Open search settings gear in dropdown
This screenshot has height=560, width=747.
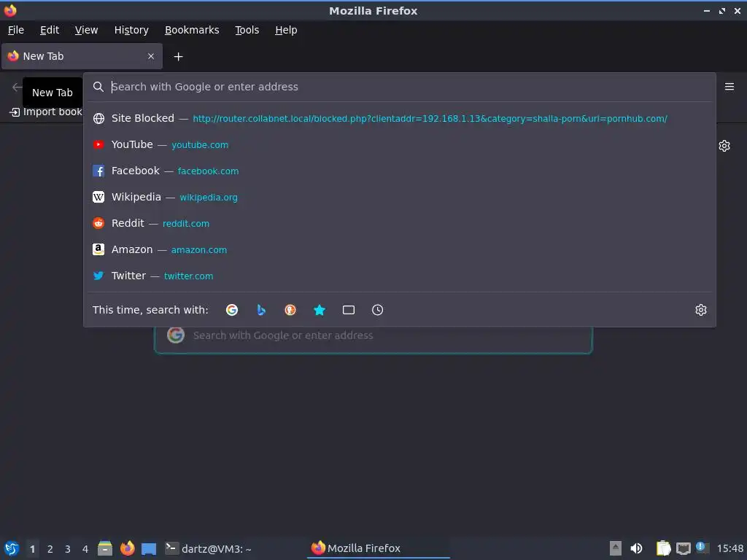(700, 310)
